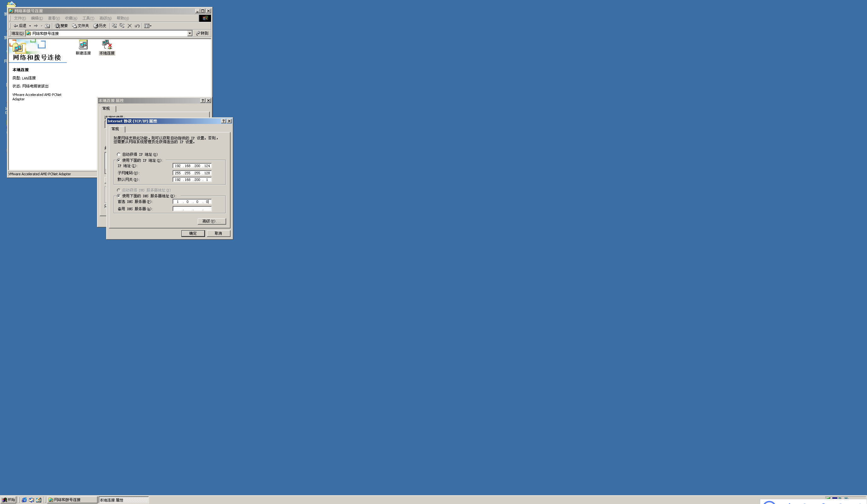Screen dimensions: 867x504
Task: Select 使用下面的 IP 地址 radio button
Action: [119, 160]
